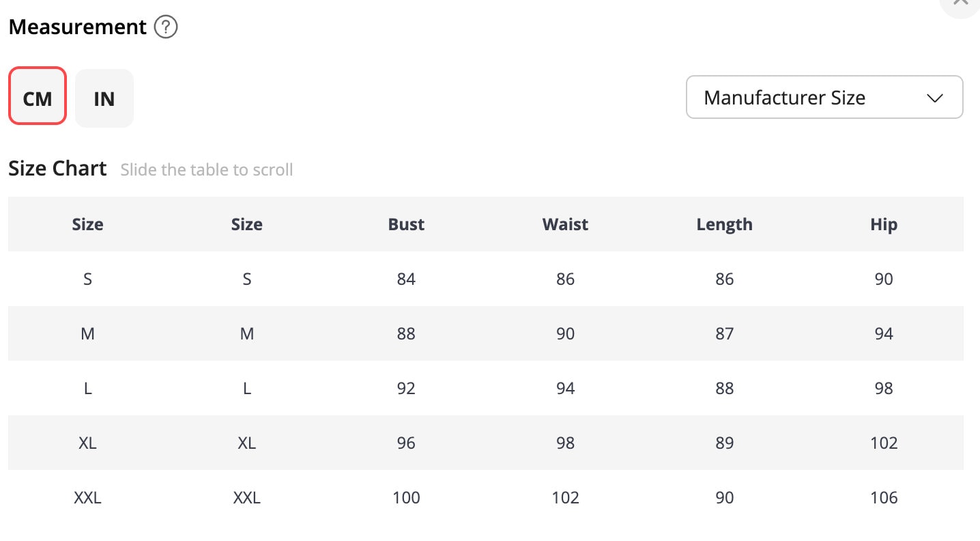
Task: Select the XL size row label
Action: (87, 443)
